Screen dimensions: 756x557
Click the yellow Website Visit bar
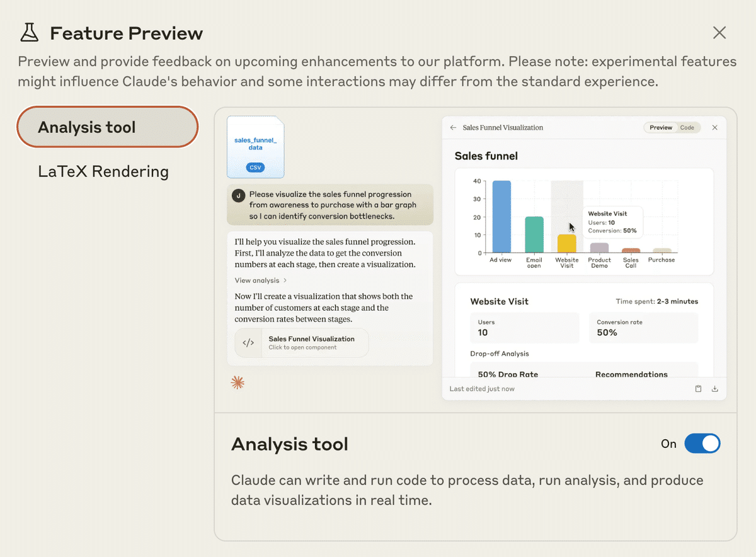567,244
